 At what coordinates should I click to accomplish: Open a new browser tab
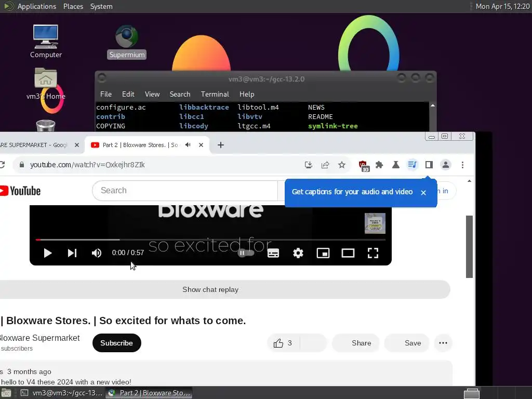tap(220, 145)
